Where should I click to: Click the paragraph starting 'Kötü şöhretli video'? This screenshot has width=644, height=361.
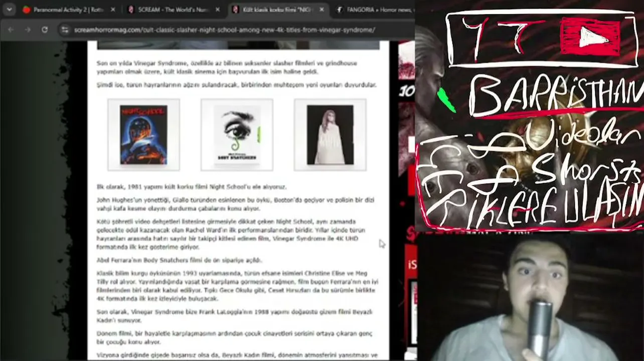coord(231,234)
